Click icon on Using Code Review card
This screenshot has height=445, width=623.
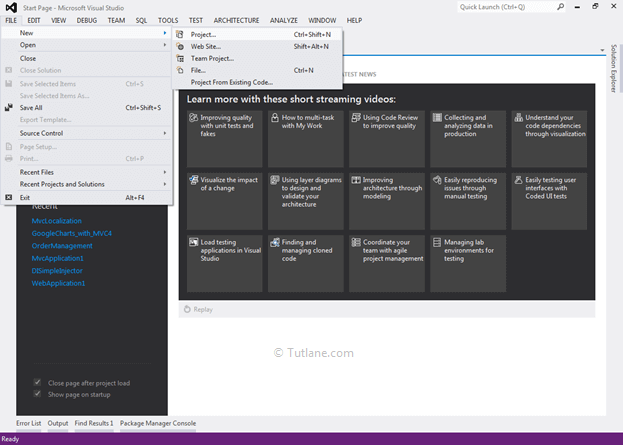356,118
